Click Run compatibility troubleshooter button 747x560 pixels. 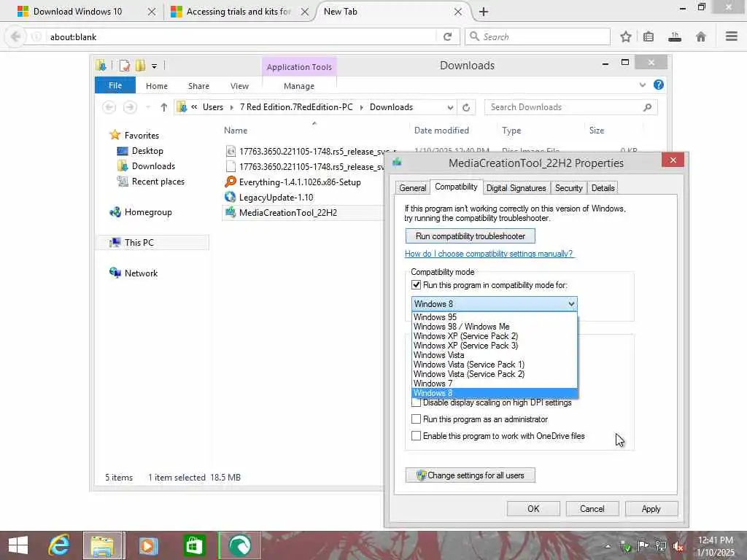click(471, 236)
